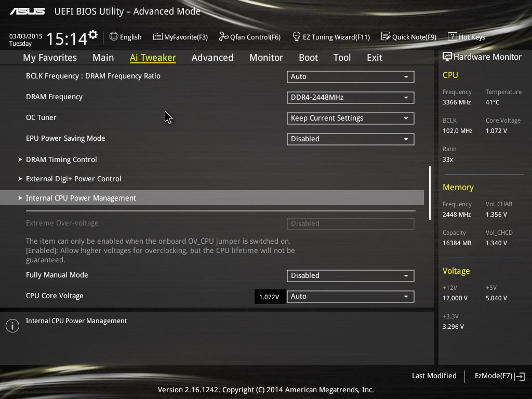This screenshot has height=399, width=532.
Task: Click the Extreme Over-voltage label
Action: point(62,223)
